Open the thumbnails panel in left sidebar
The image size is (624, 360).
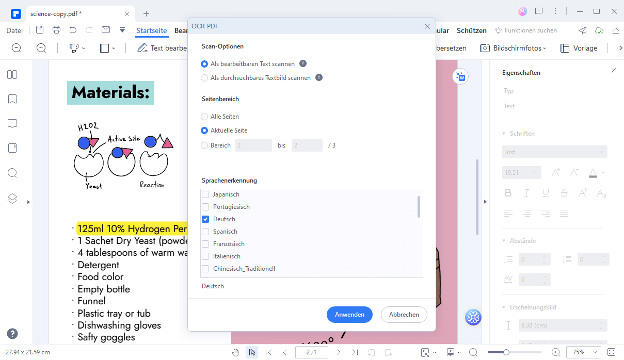(x=12, y=74)
